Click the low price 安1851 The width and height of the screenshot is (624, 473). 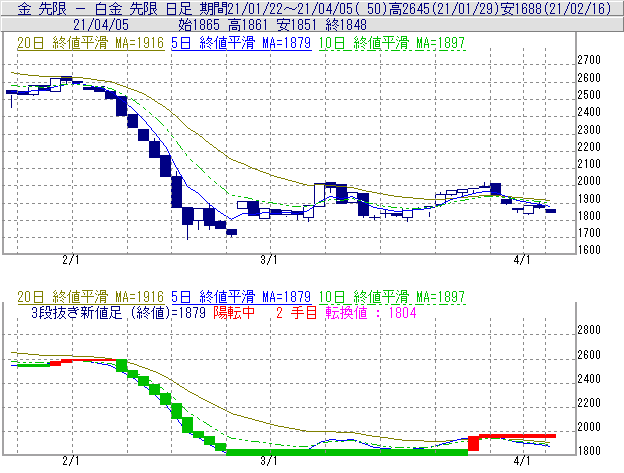click(297, 25)
